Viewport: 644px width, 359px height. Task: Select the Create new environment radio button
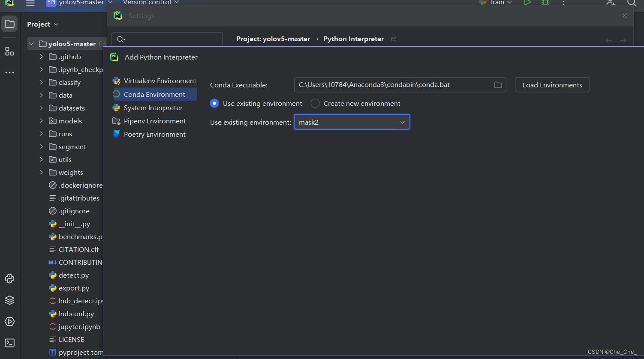coord(315,103)
